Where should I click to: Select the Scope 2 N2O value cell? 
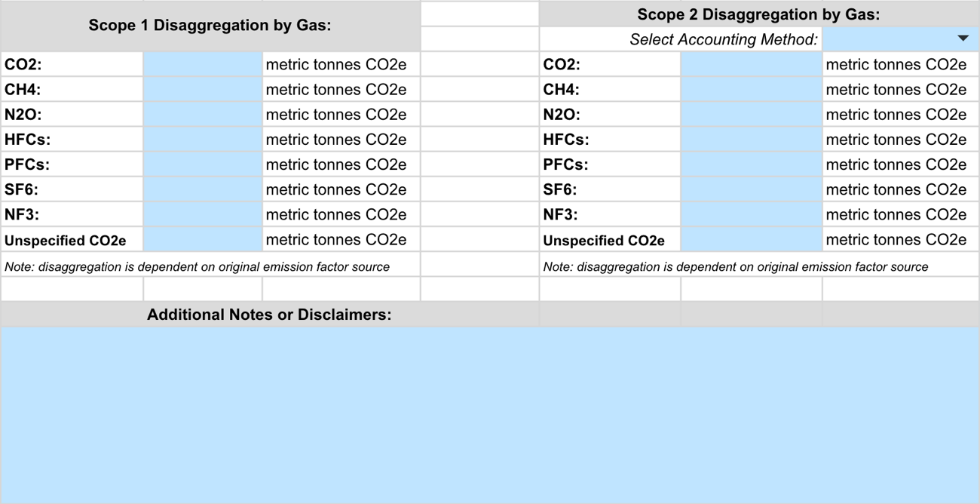tap(752, 114)
